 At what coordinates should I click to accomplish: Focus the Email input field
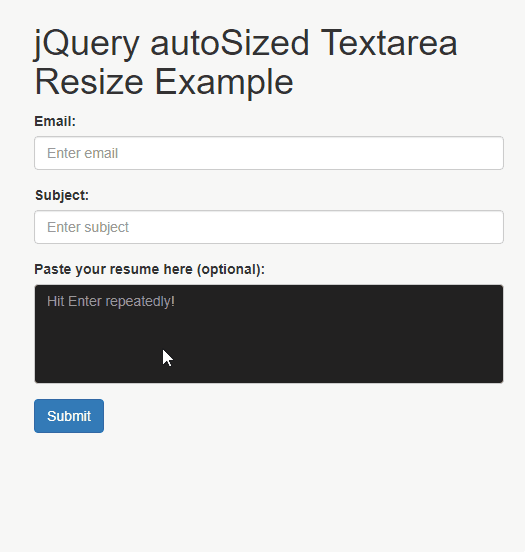(269, 153)
